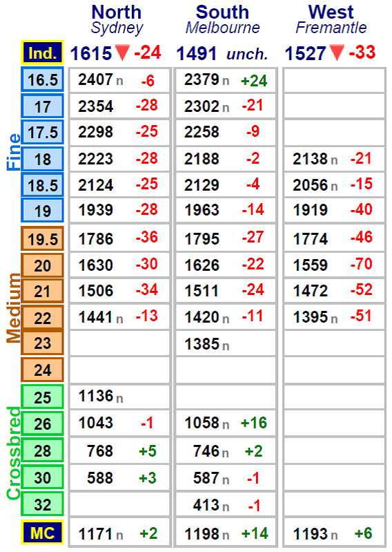Click the 25 micron crossbred label
392x552 pixels.
tap(42, 397)
